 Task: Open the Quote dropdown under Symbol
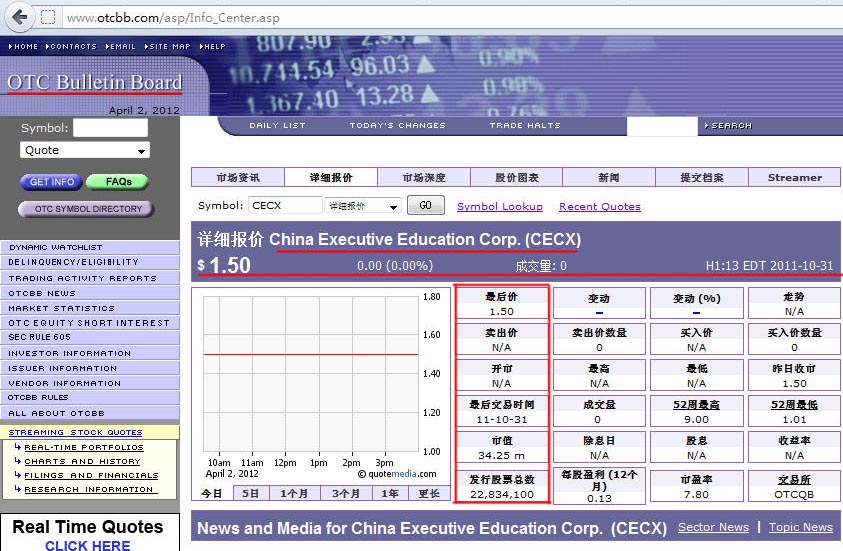click(85, 150)
